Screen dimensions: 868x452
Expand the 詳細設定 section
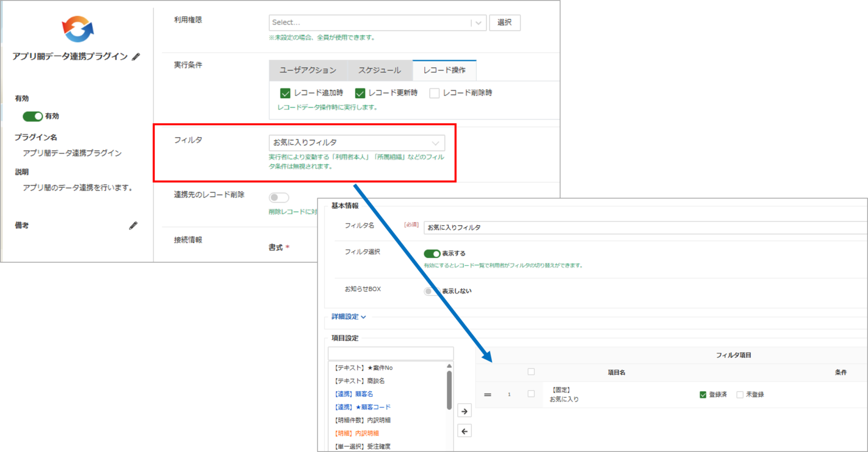[349, 316]
